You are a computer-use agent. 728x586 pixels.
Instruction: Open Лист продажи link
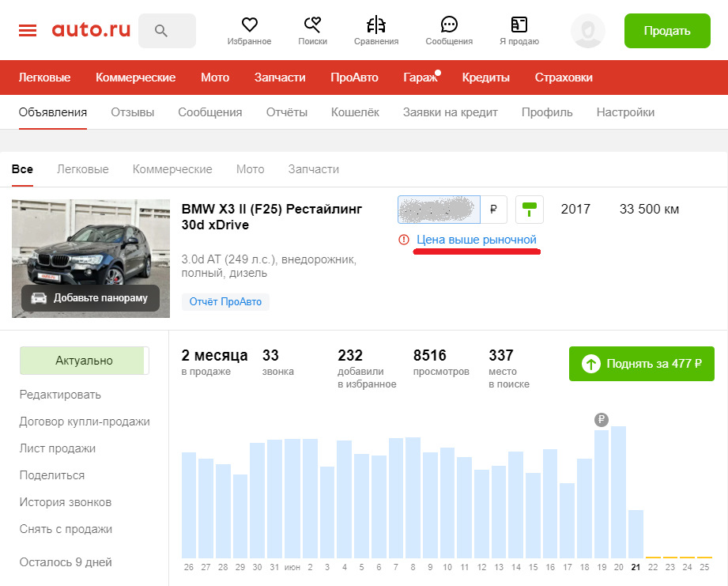pyautogui.click(x=58, y=448)
